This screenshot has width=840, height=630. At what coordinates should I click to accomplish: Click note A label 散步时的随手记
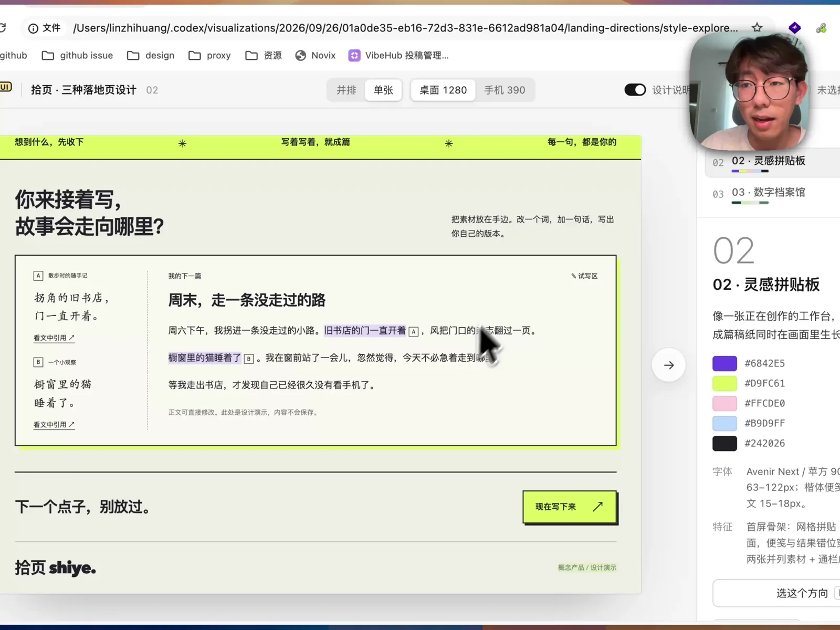pos(68,276)
